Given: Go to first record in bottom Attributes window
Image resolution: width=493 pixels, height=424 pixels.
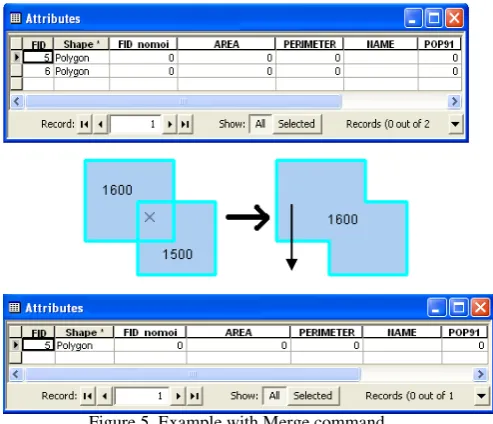Looking at the screenshot, I should click(88, 396).
